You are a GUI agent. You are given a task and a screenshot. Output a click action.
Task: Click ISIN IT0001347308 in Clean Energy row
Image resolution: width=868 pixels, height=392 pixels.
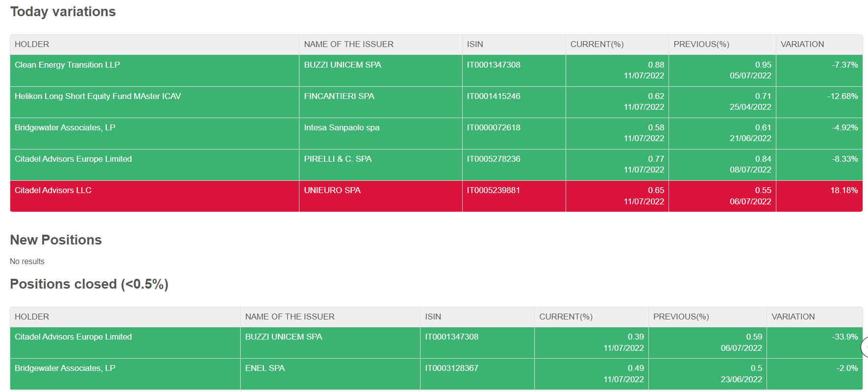494,65
